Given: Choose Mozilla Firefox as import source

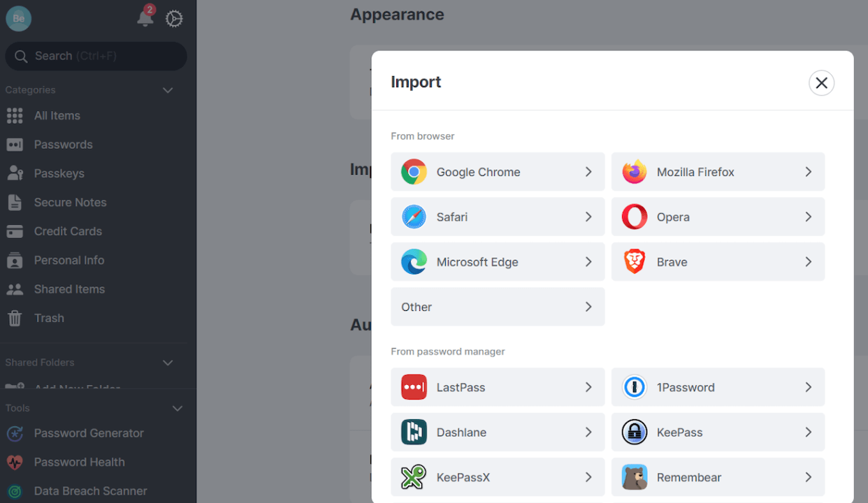Looking at the screenshot, I should coord(718,172).
